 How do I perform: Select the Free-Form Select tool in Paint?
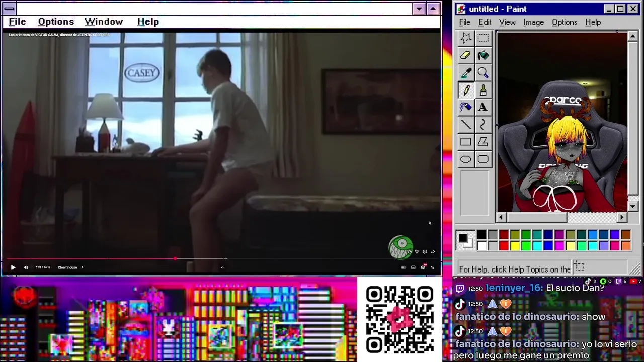pos(466,38)
